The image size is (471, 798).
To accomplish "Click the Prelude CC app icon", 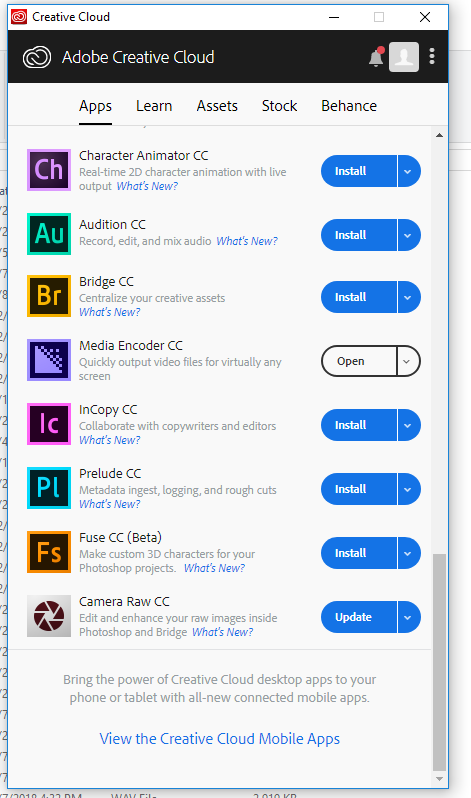I will tap(49, 488).
